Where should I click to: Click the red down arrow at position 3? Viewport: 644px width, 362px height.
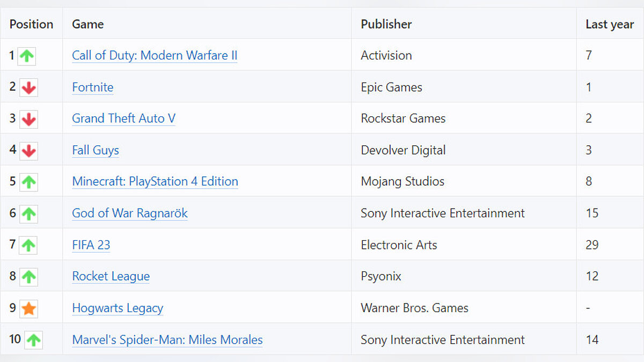(28, 119)
